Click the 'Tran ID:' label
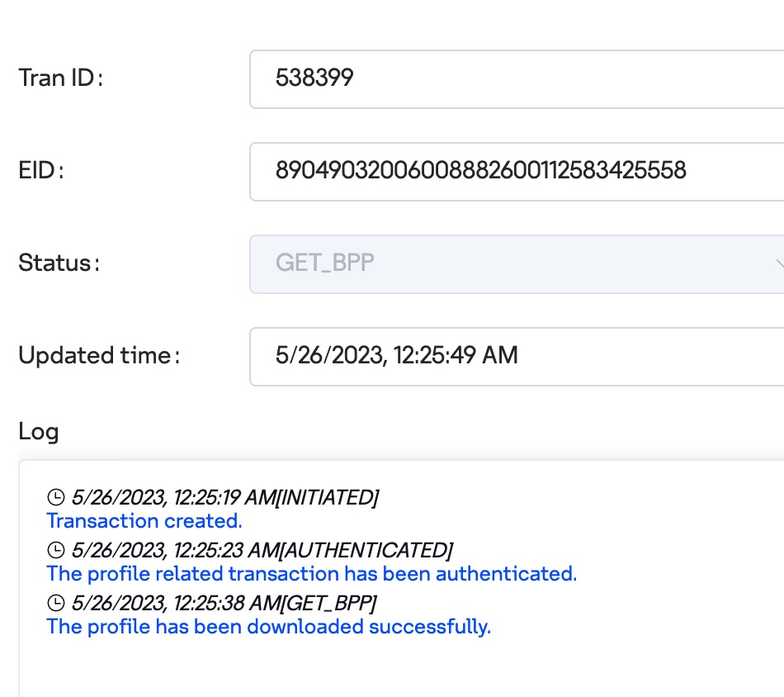The height and width of the screenshot is (697, 784). 60,78
